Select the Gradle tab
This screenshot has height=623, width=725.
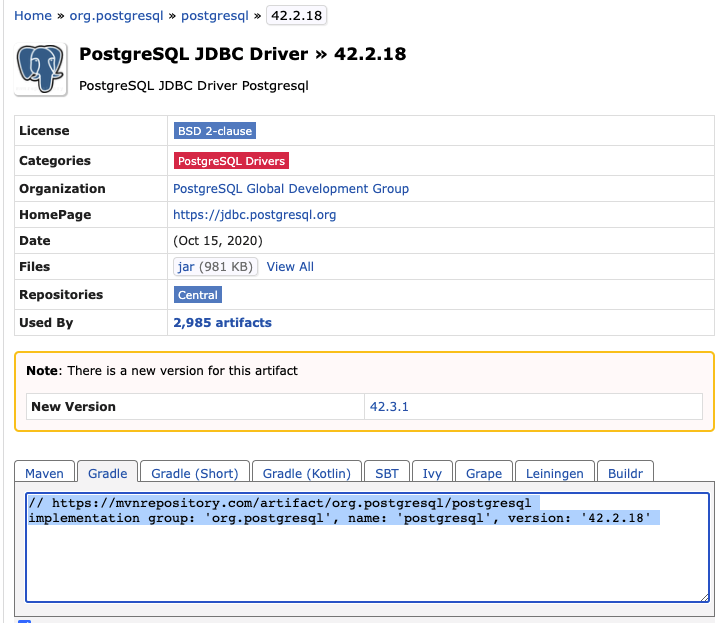click(108, 473)
